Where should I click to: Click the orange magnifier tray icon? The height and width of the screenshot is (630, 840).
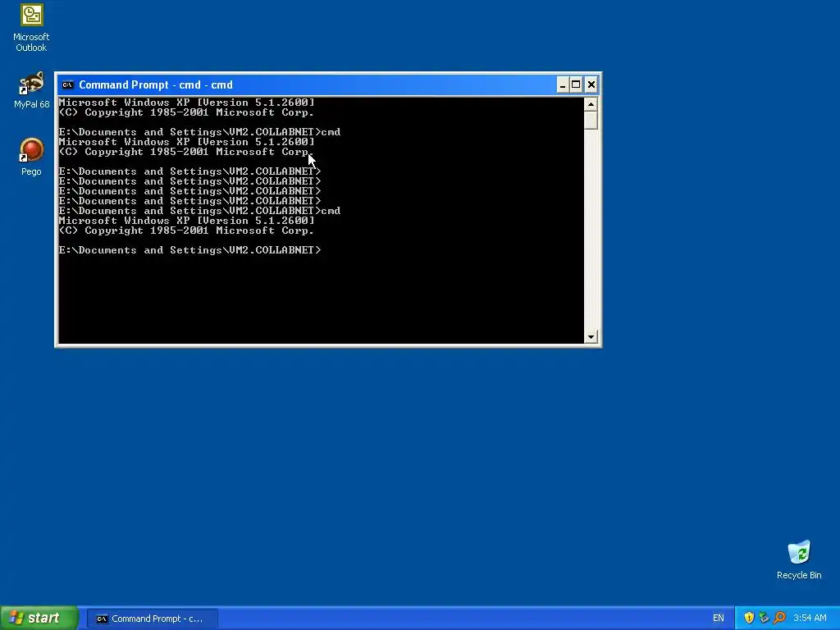(779, 619)
